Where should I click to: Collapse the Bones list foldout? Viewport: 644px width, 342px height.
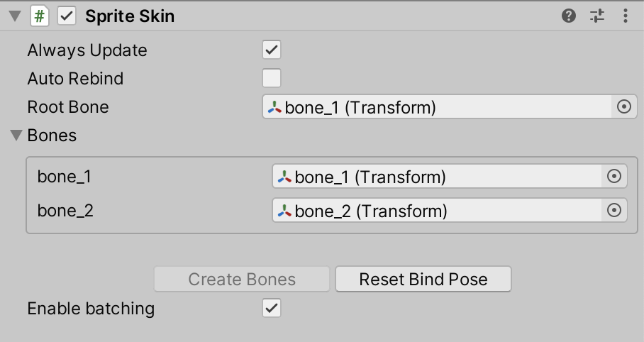[x=16, y=135]
